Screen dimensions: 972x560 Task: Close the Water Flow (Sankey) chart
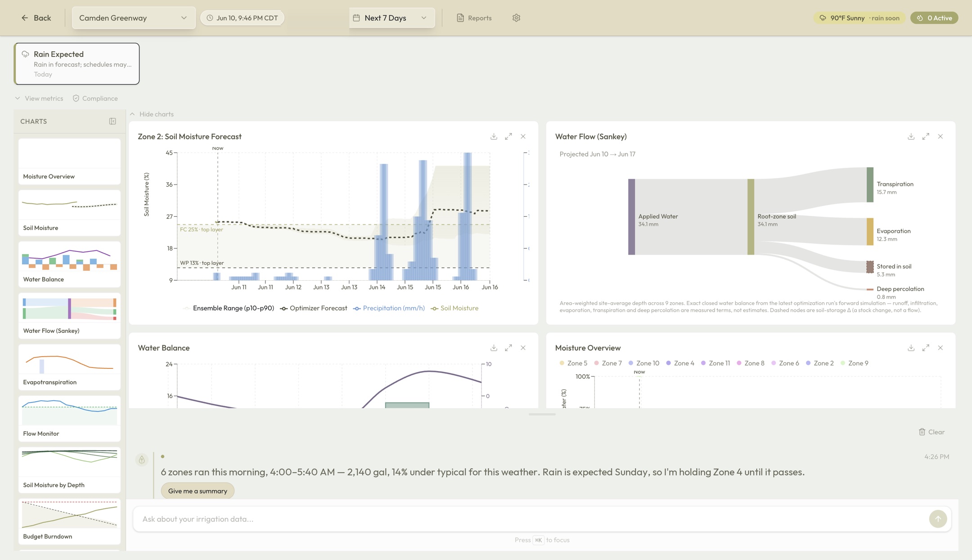[x=940, y=136]
